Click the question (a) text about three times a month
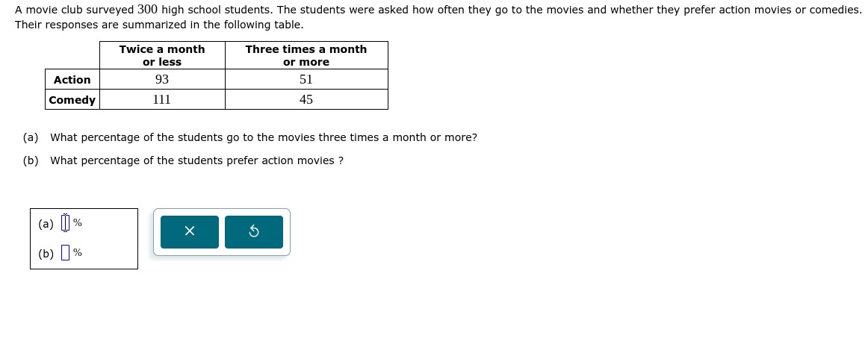868x350 pixels. coord(264,137)
